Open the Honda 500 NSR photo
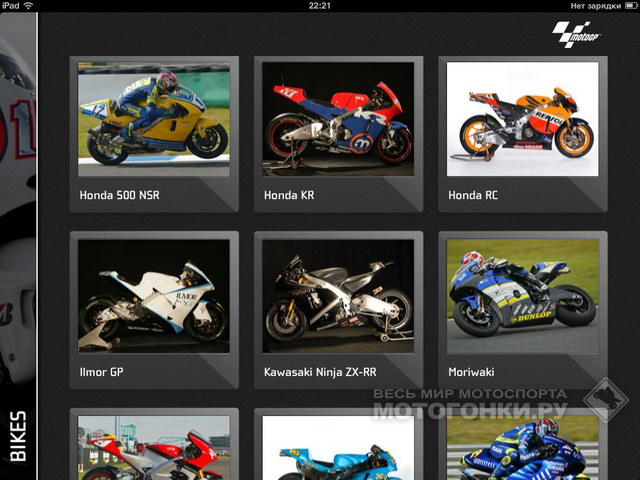The image size is (640, 480). click(154, 119)
